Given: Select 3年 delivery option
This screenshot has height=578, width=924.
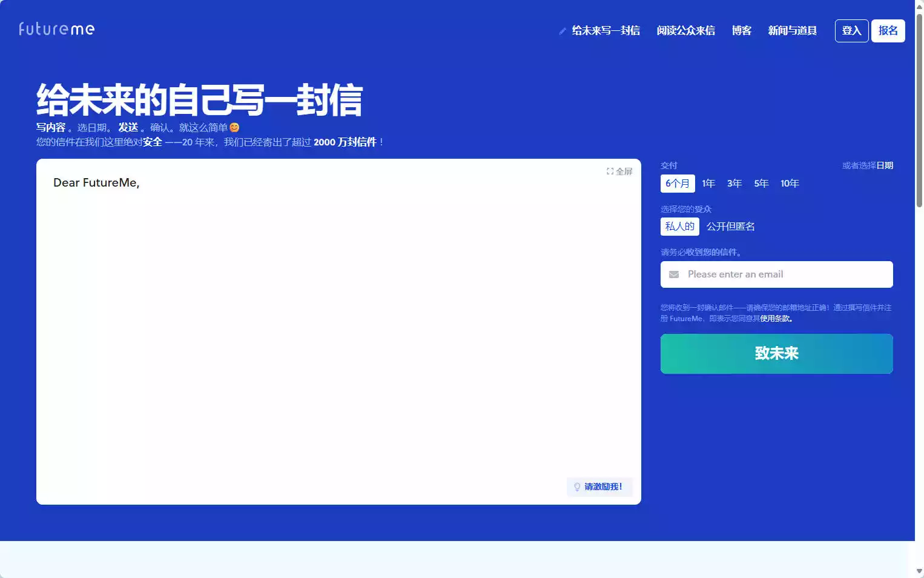Looking at the screenshot, I should [x=734, y=184].
